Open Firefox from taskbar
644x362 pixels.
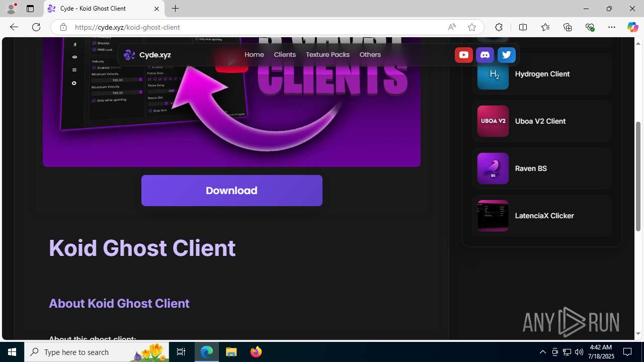click(x=256, y=352)
